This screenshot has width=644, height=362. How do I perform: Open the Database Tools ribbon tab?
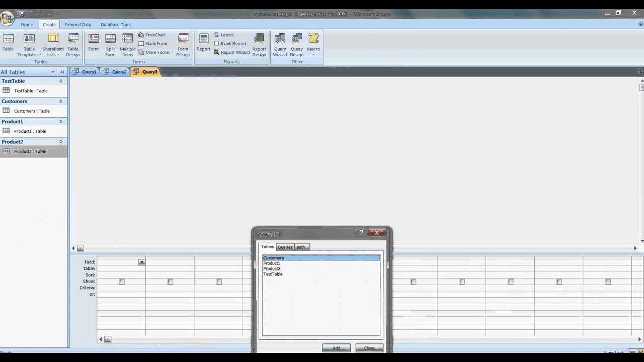pyautogui.click(x=116, y=25)
